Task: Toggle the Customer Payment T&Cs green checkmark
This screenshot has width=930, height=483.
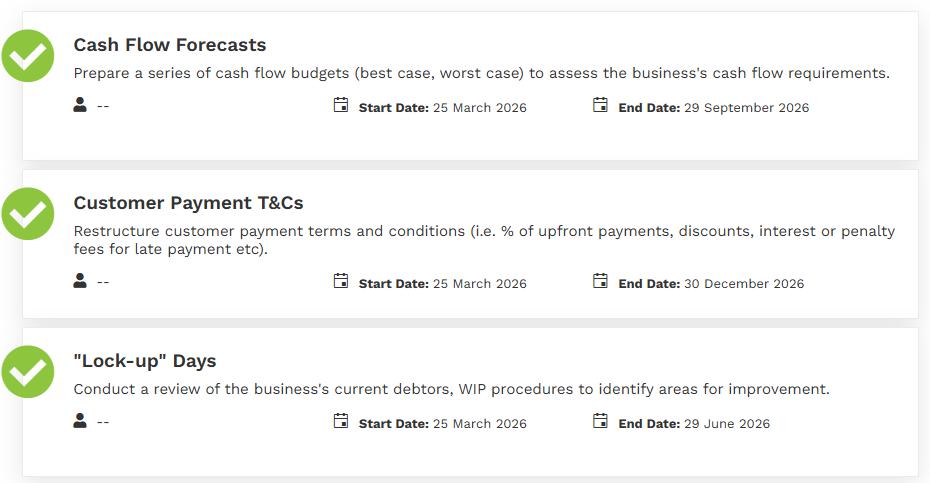Action: 28,214
